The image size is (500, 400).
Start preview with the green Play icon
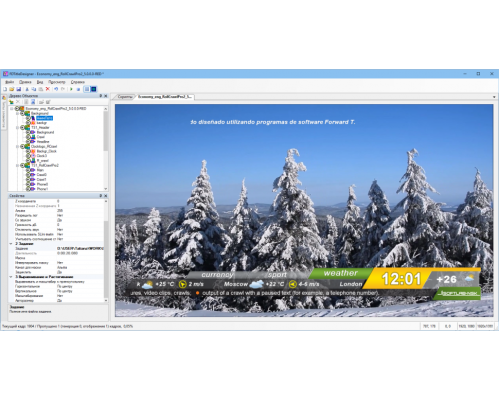pyautogui.click(x=71, y=89)
